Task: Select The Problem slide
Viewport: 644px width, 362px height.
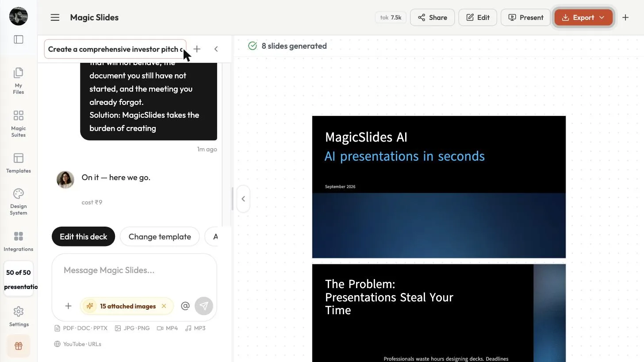Action: pos(439,313)
